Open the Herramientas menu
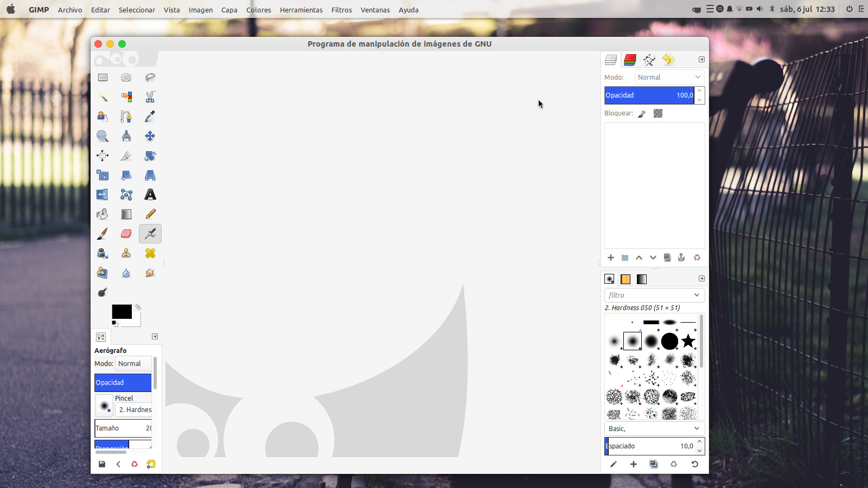Screen dimensions: 868x488 tap(301, 10)
